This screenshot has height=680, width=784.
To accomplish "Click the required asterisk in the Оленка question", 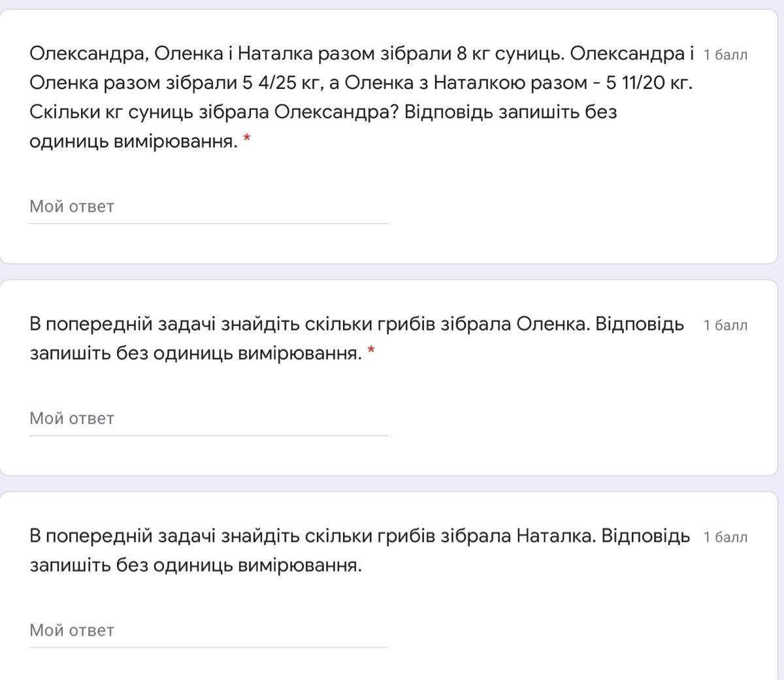I will (371, 351).
